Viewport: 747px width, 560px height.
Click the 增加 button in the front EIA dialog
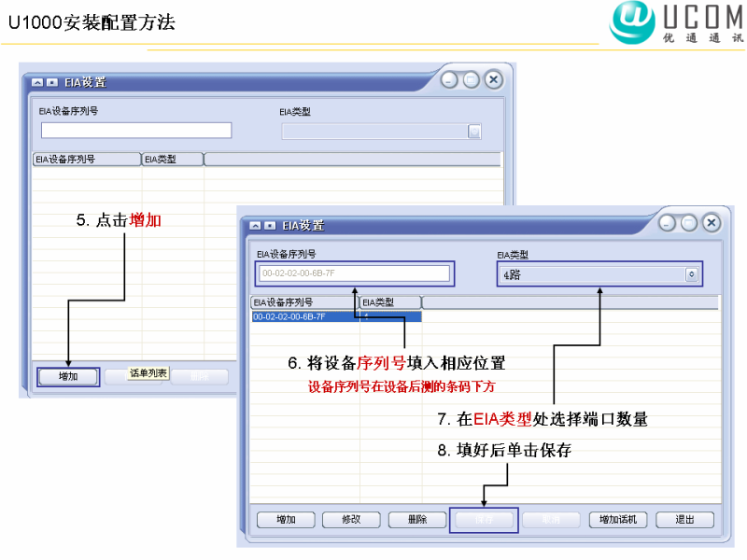point(286,520)
